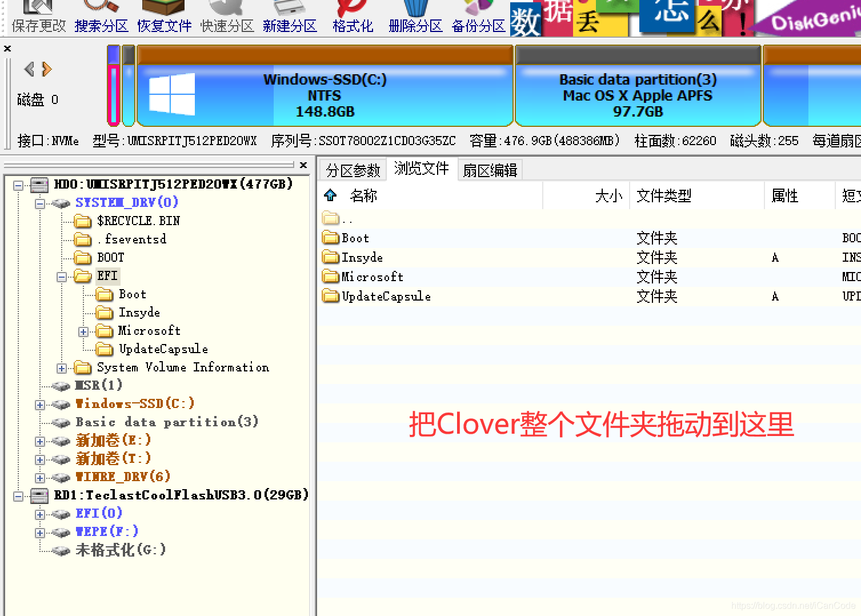Expand Windows-SSD(C:) tree node

point(40,405)
